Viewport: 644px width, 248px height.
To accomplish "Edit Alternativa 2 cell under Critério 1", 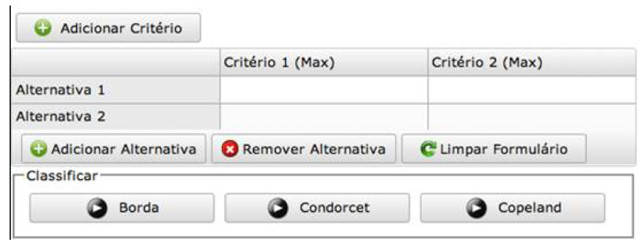I will [x=324, y=116].
